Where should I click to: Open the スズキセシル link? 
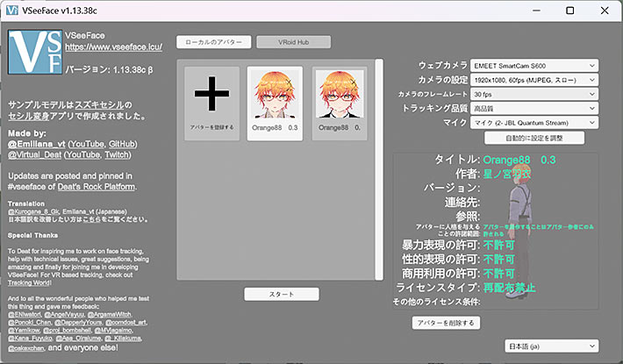tap(99, 105)
